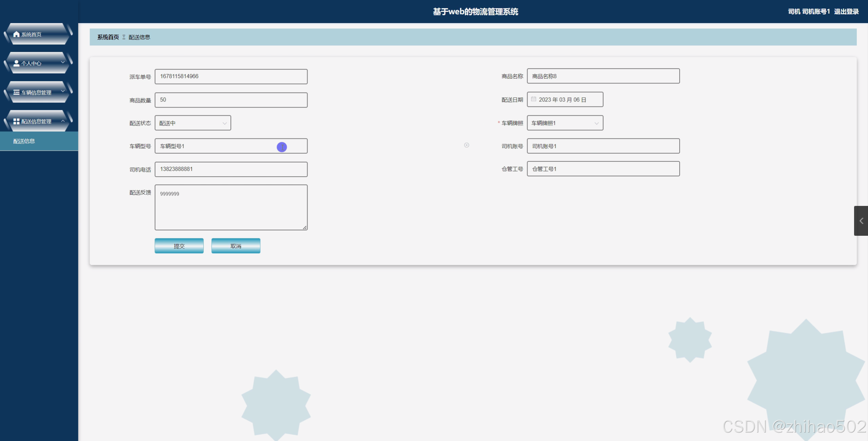Click the grid icon for 配送信息管理
The width and height of the screenshot is (868, 441).
pos(16,121)
